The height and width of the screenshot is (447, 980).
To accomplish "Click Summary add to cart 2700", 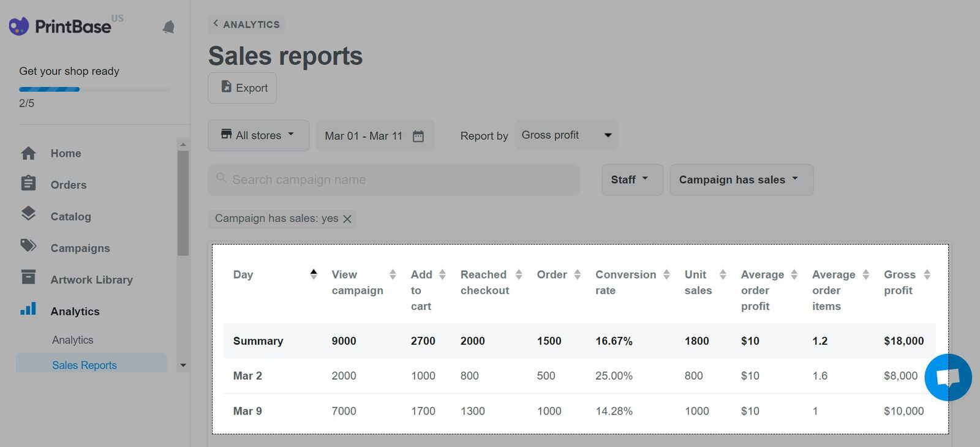I will [x=423, y=341].
